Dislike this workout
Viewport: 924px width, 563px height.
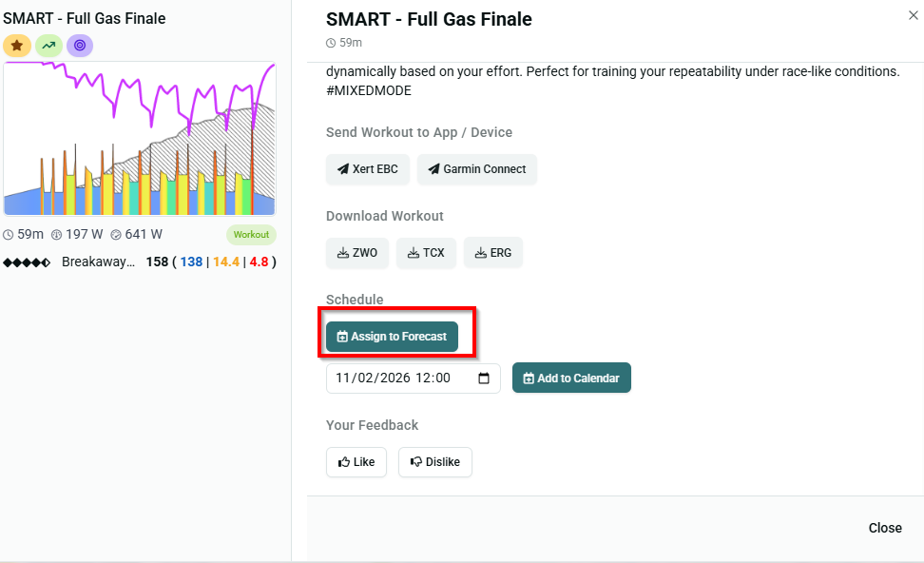pos(434,462)
